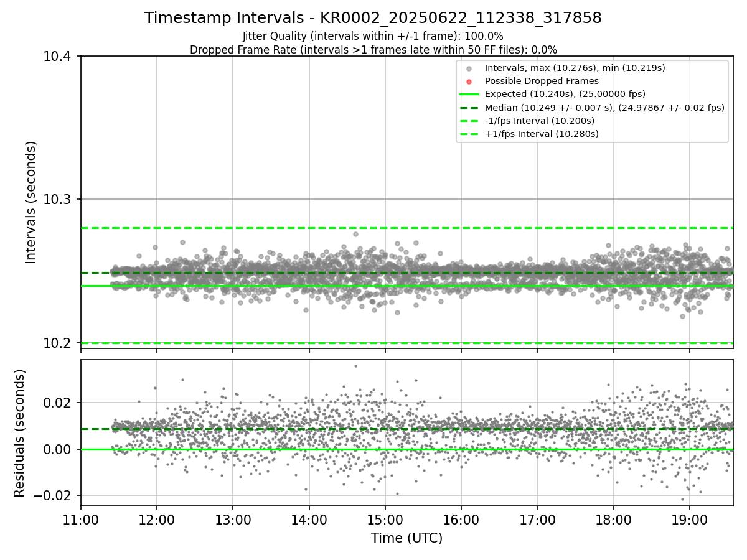This screenshot has height=560, width=747.
Task: Select the 'Jitter Quality' subtitle line
Action: tap(373, 37)
